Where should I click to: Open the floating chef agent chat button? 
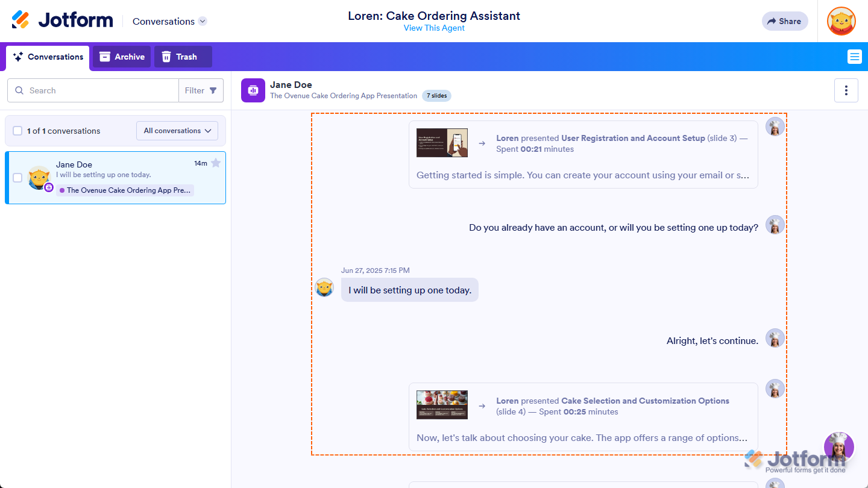(839, 447)
